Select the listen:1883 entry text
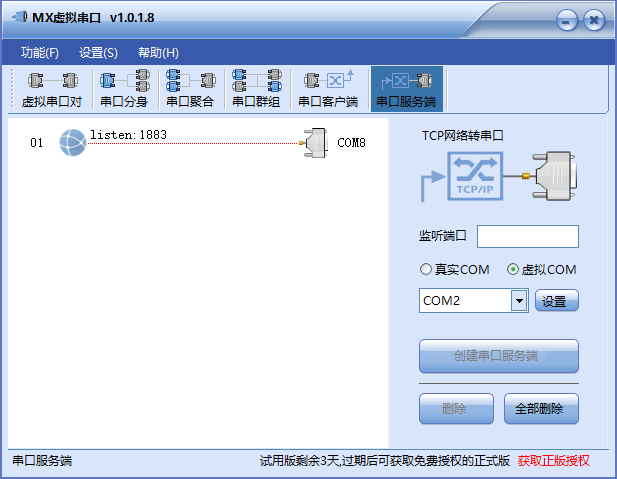The width and height of the screenshot is (617, 479). tap(128, 135)
